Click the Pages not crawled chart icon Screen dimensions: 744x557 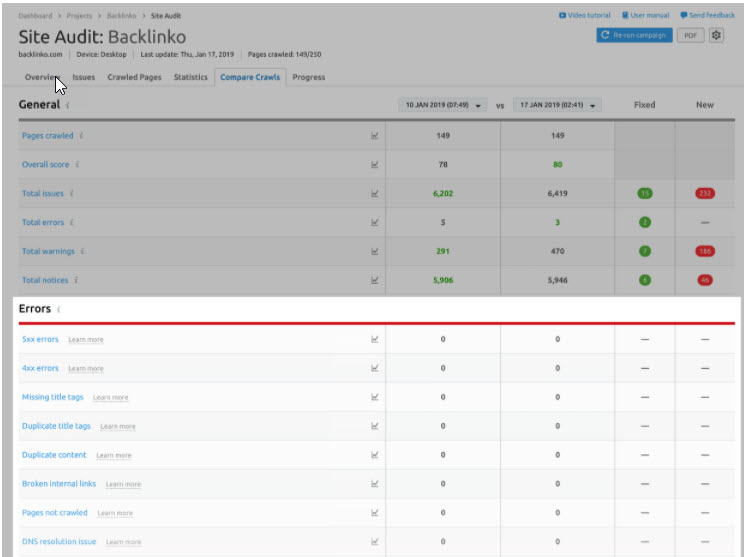pyautogui.click(x=374, y=513)
